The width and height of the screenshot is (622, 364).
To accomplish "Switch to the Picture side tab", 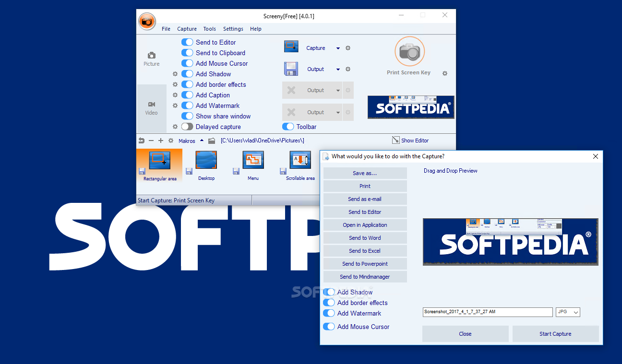I will coord(152,59).
